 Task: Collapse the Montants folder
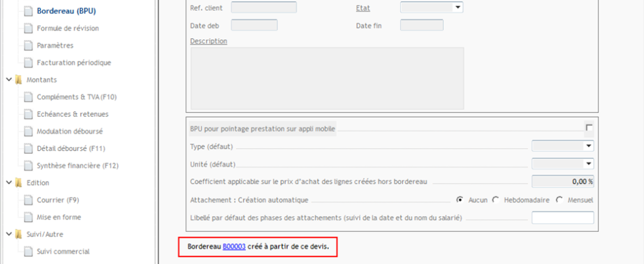pyautogui.click(x=9, y=80)
